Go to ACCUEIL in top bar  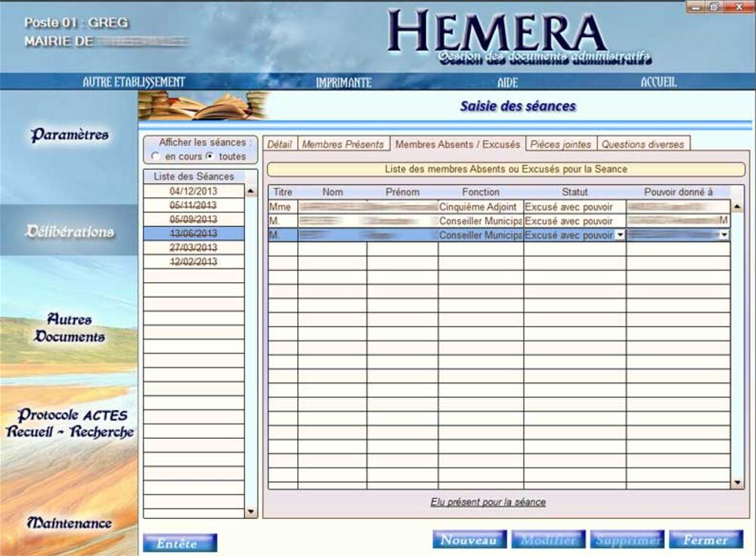click(x=658, y=82)
